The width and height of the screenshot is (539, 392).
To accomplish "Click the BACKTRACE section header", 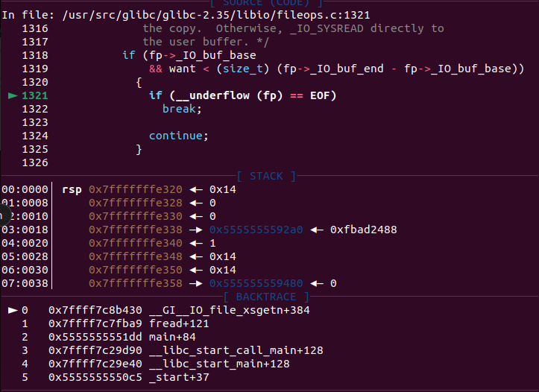I will [266, 297].
